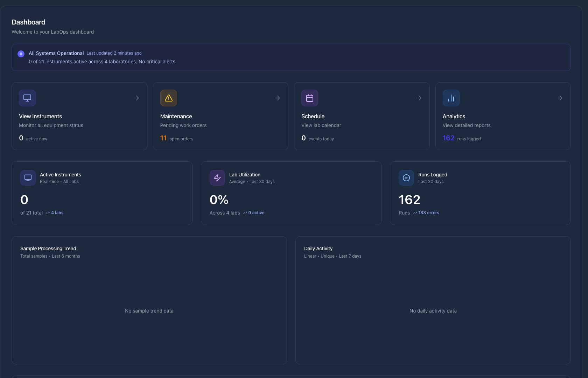
Task: Click Welcome to your LabOps dashboard text
Action: point(53,32)
